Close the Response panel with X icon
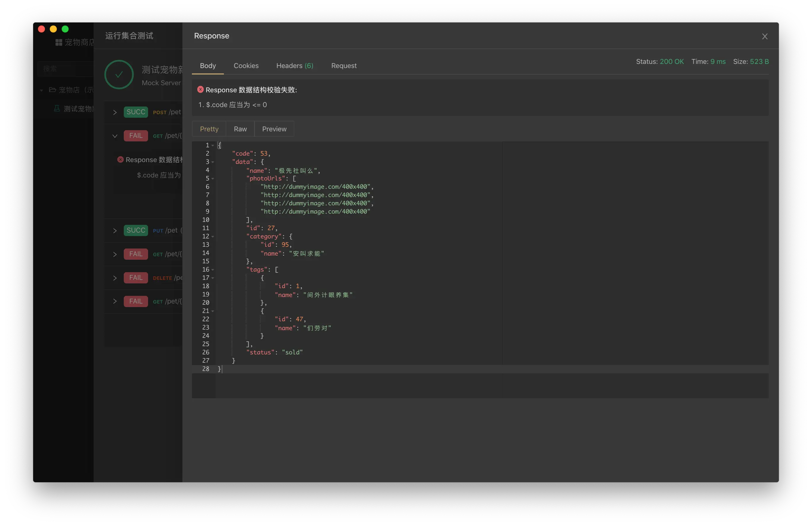This screenshot has height=526, width=812. 765,36
